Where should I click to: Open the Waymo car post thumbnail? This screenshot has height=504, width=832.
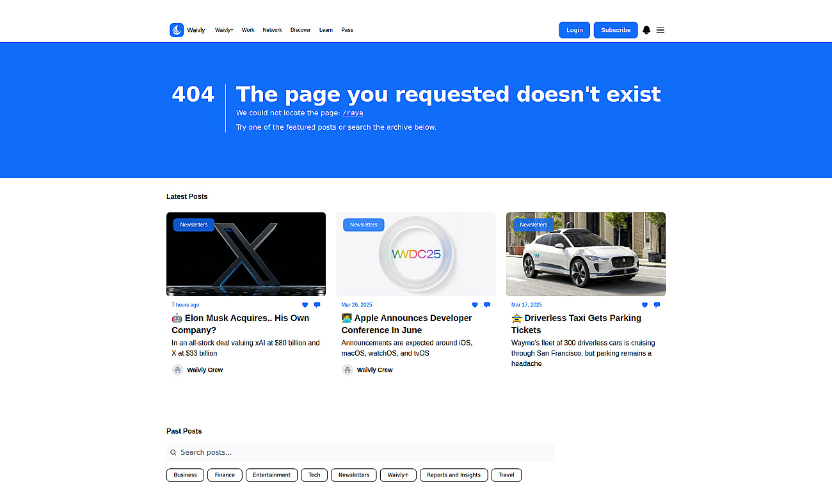point(586,254)
